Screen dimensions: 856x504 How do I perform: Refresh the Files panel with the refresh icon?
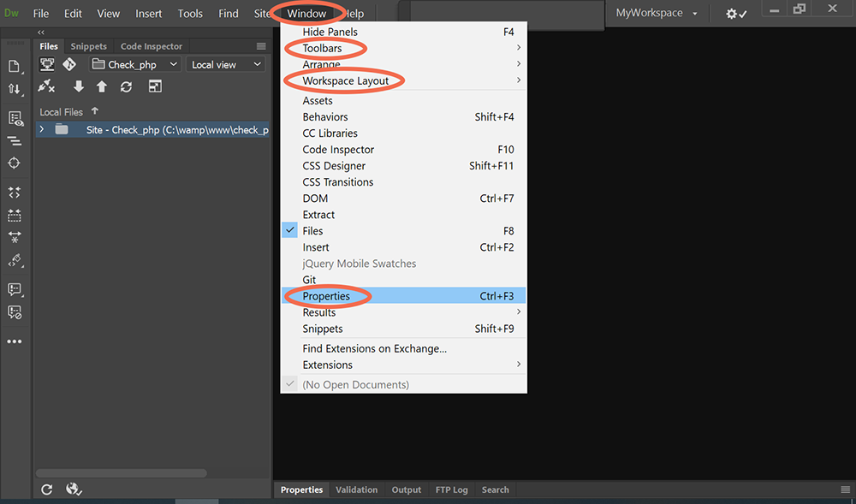[126, 86]
